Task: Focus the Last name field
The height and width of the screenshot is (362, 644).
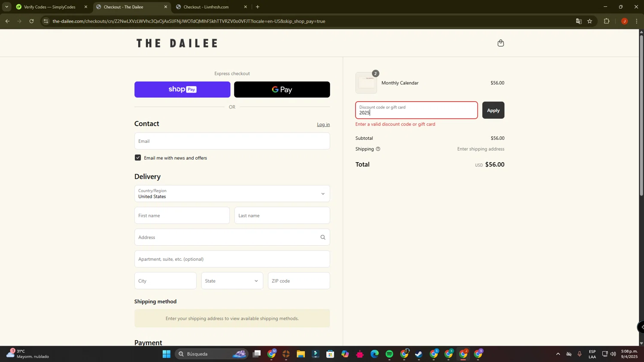Action: click(x=282, y=215)
